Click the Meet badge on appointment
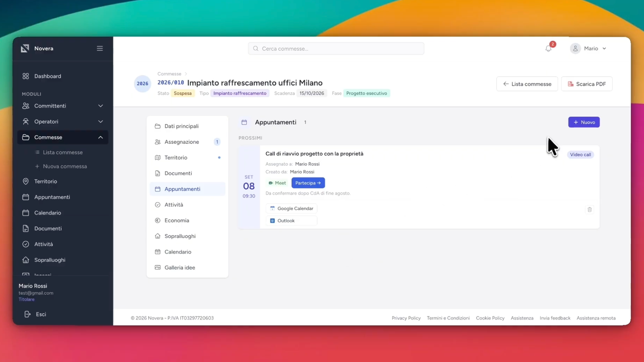This screenshot has height=362, width=644. (x=277, y=183)
